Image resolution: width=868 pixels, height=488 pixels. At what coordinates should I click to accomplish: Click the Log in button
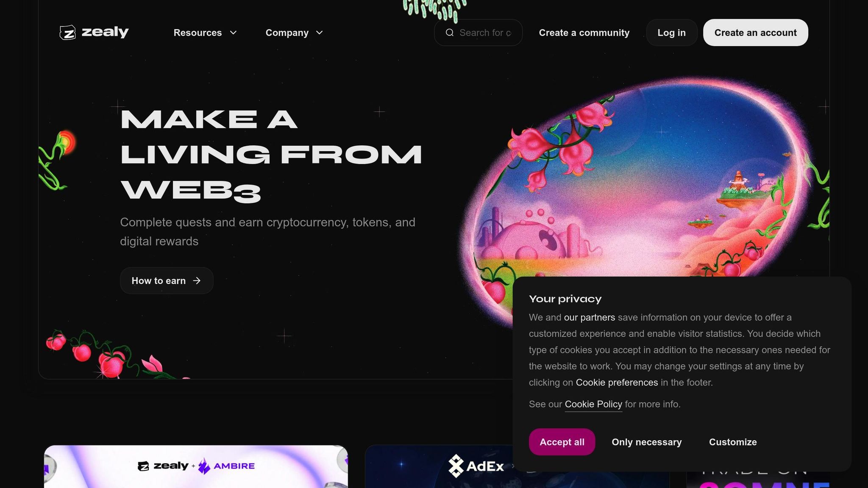pyautogui.click(x=671, y=33)
